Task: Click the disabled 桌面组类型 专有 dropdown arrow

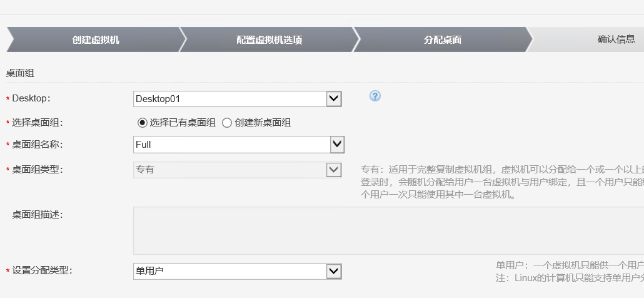Action: [x=335, y=170]
